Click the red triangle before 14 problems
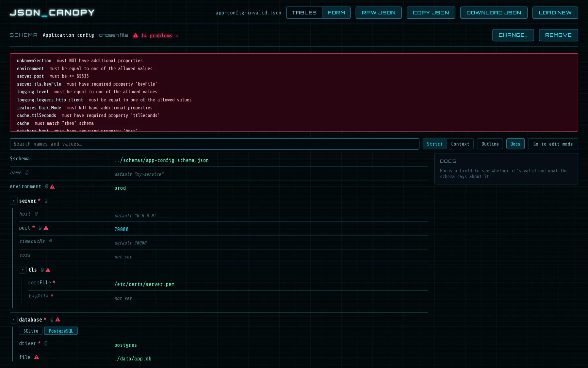Screen dimensions: 588x368 coord(136,35)
